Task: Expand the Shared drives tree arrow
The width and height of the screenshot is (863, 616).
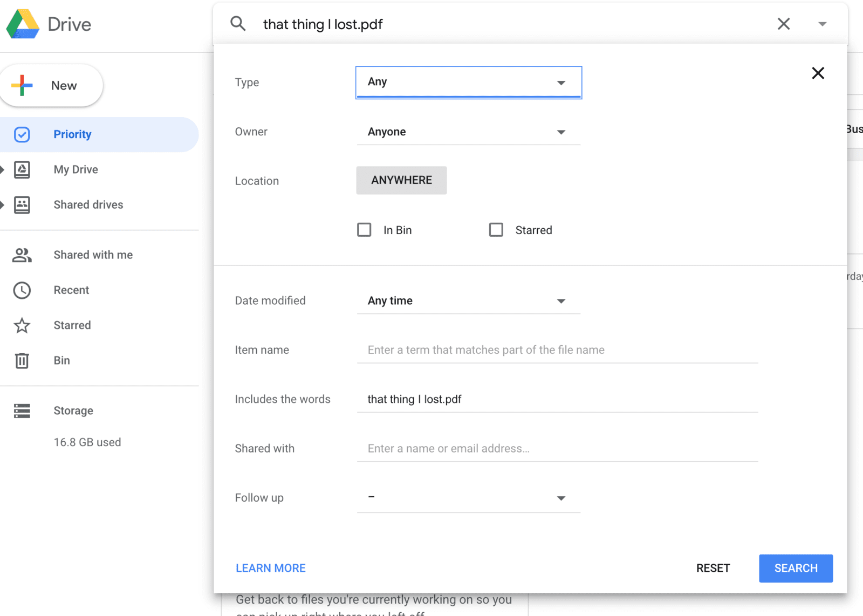Action: point(3,205)
